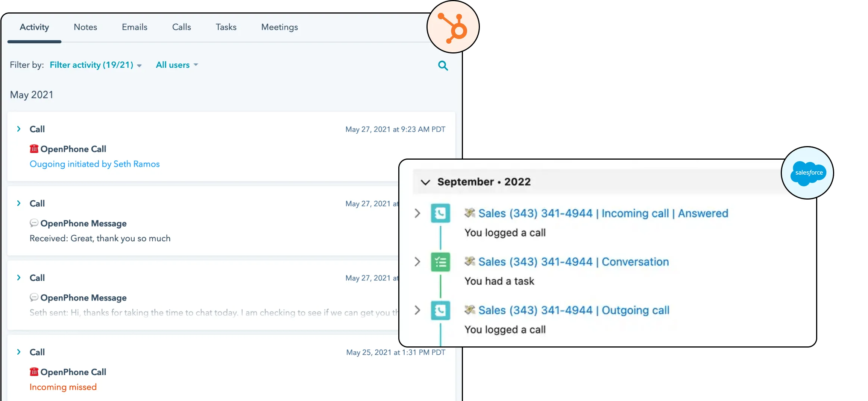Click the red phone icon on the Incoming missed call
868x401 pixels.
click(34, 372)
